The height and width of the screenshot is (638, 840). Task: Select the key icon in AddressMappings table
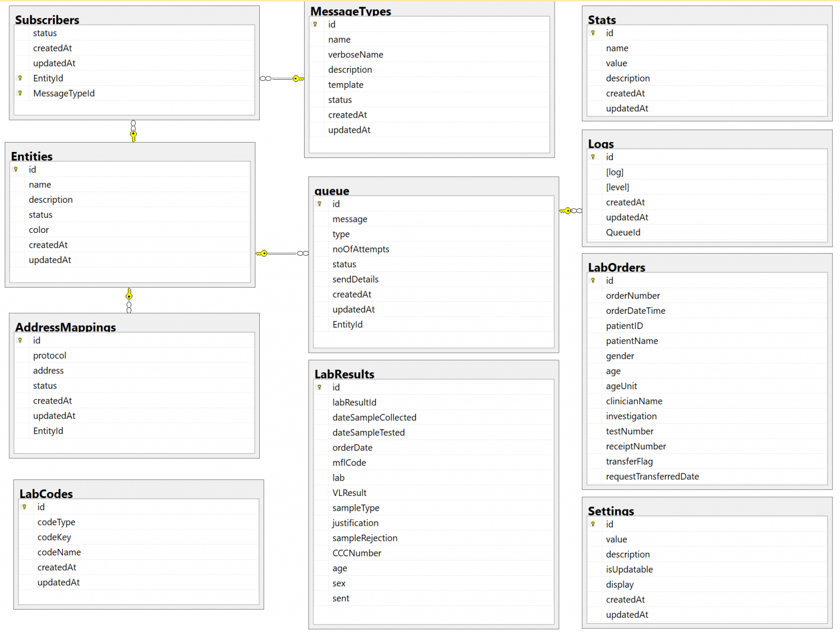(20, 341)
